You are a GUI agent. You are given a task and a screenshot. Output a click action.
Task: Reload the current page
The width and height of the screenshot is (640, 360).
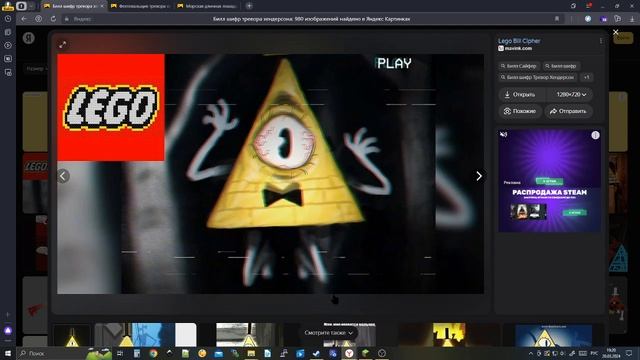click(x=53, y=19)
